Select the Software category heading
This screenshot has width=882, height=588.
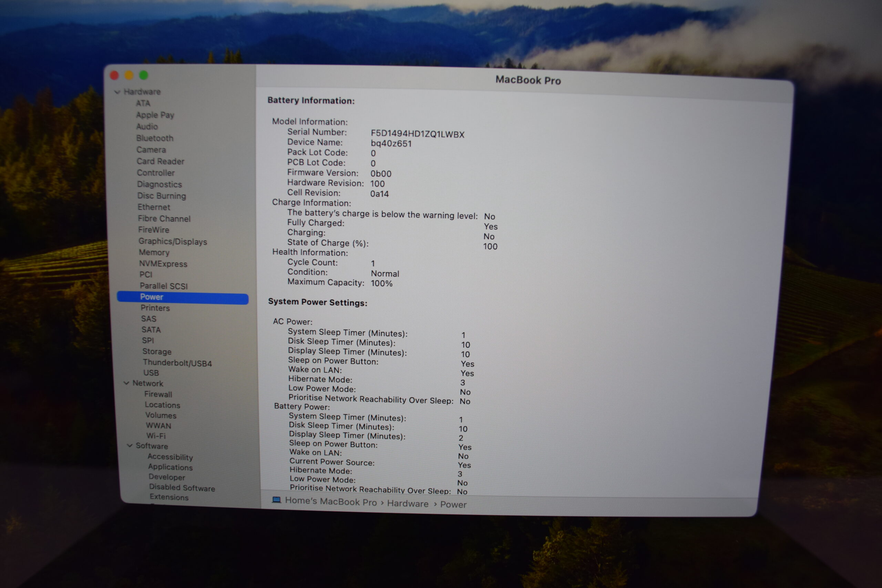point(152,446)
